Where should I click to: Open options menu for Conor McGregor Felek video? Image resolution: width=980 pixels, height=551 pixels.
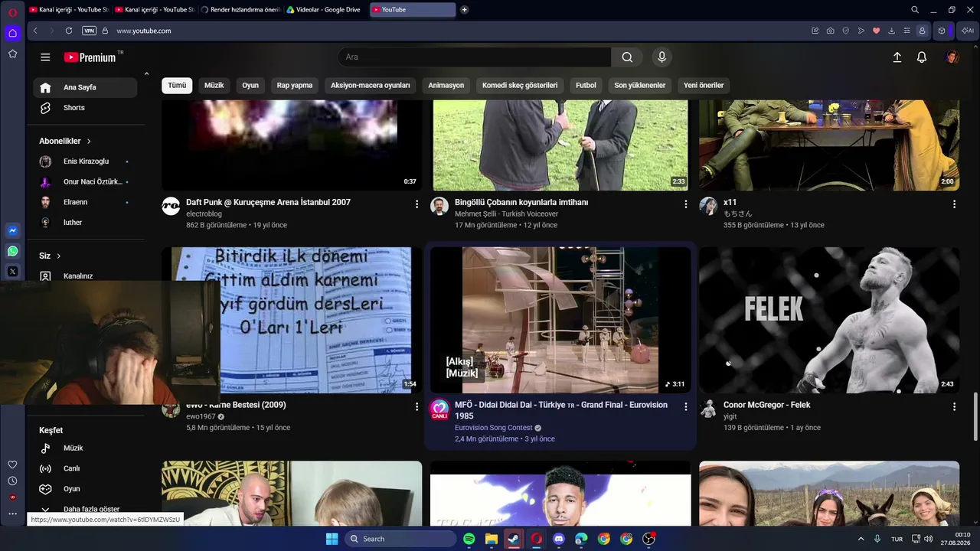(x=954, y=407)
